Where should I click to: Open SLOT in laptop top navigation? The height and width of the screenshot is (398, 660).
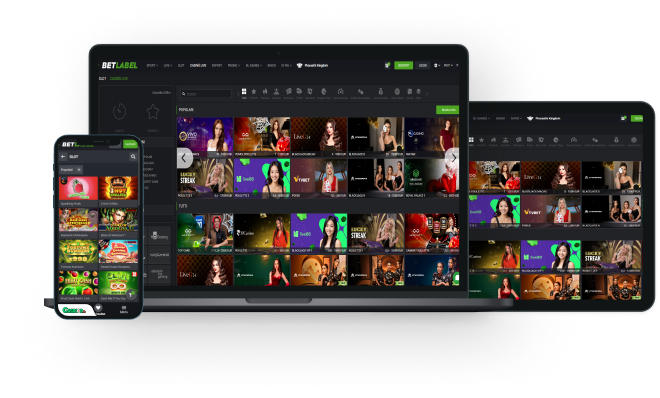[x=181, y=66]
